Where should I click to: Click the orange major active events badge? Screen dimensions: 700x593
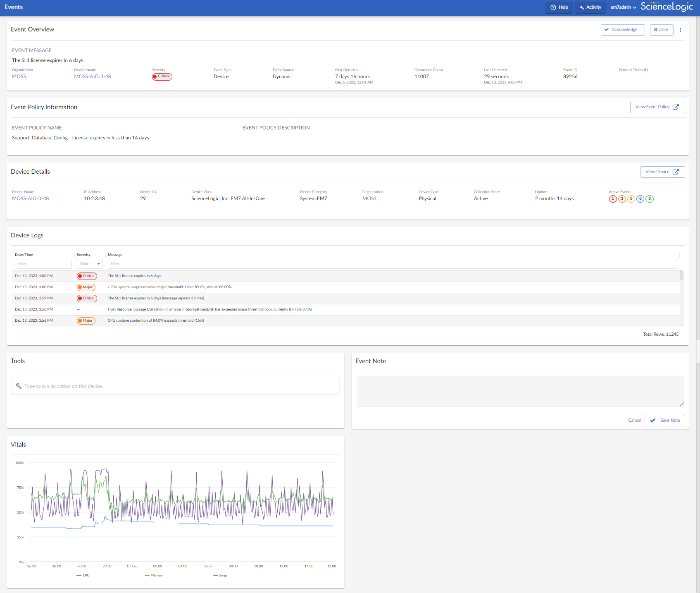point(622,199)
